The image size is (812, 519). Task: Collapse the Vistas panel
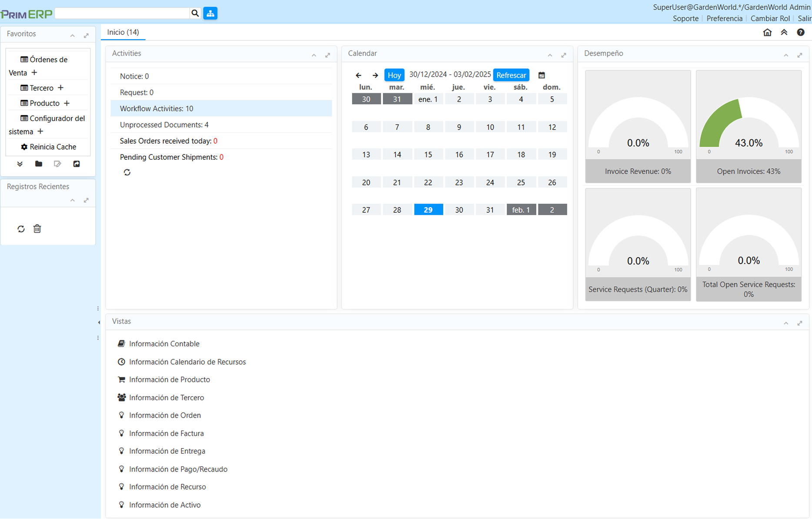pos(786,323)
